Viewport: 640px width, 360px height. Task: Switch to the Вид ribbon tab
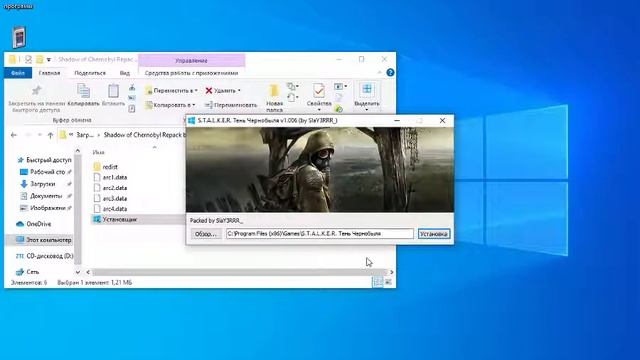coord(124,73)
